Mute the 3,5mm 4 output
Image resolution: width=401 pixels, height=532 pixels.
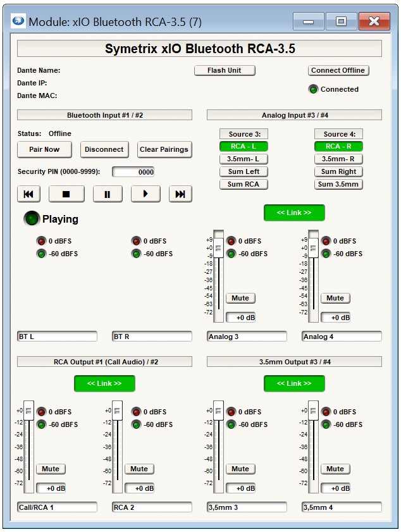pos(335,469)
